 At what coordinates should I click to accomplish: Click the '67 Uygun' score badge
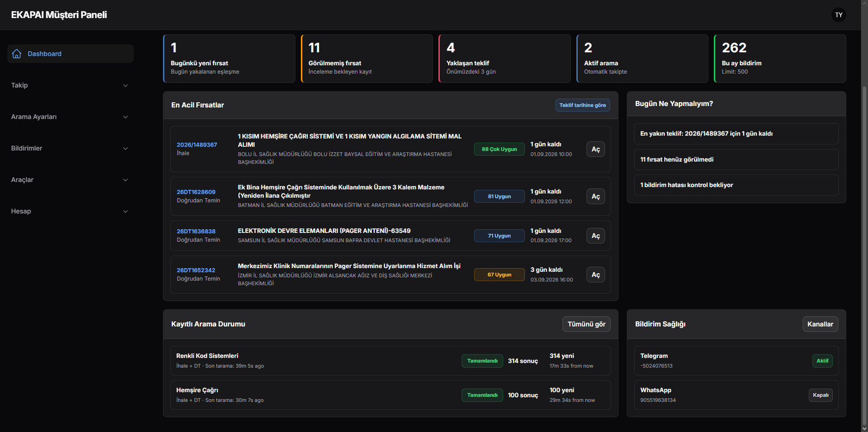(499, 275)
